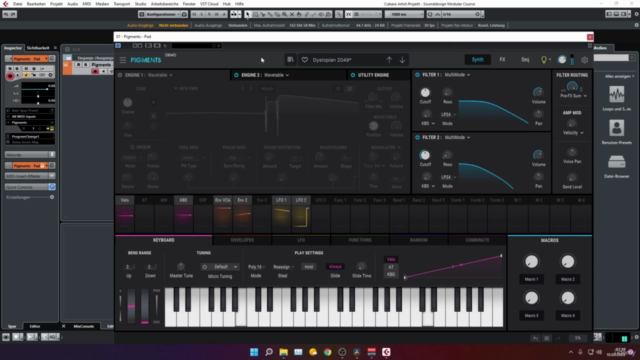Viewport: 640px width, 360px height.
Task: Switch to the FX tab
Action: (502, 60)
